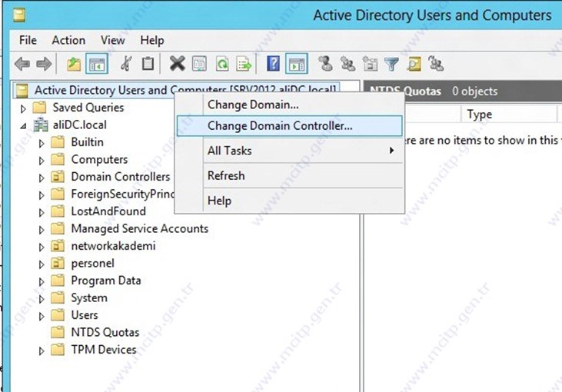Open the Help menu in menu bar
This screenshot has width=562, height=392.
(152, 40)
